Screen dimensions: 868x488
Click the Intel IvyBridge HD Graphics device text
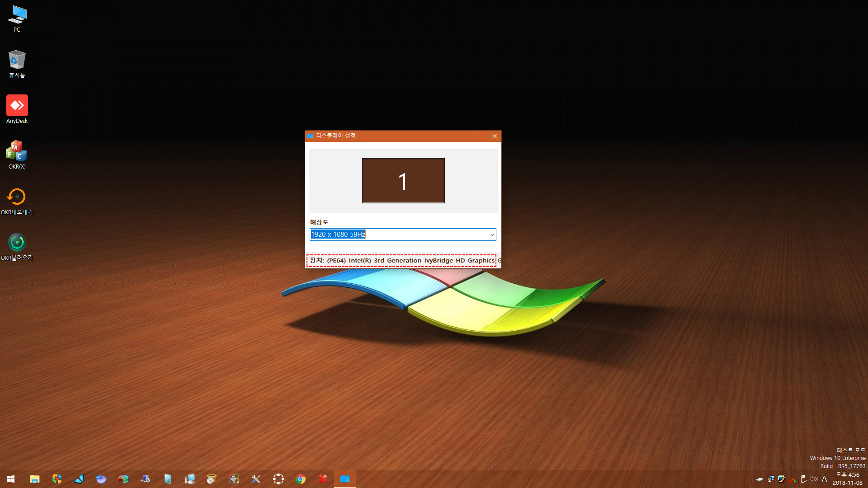pyautogui.click(x=401, y=261)
